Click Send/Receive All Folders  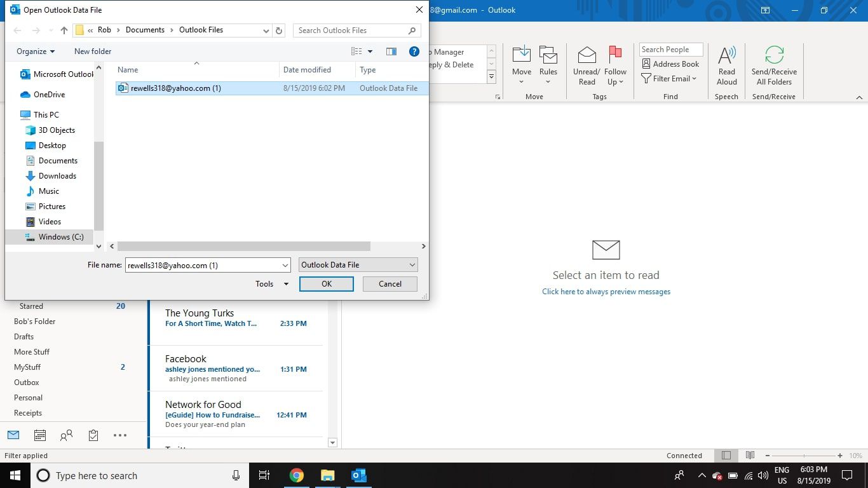click(774, 66)
